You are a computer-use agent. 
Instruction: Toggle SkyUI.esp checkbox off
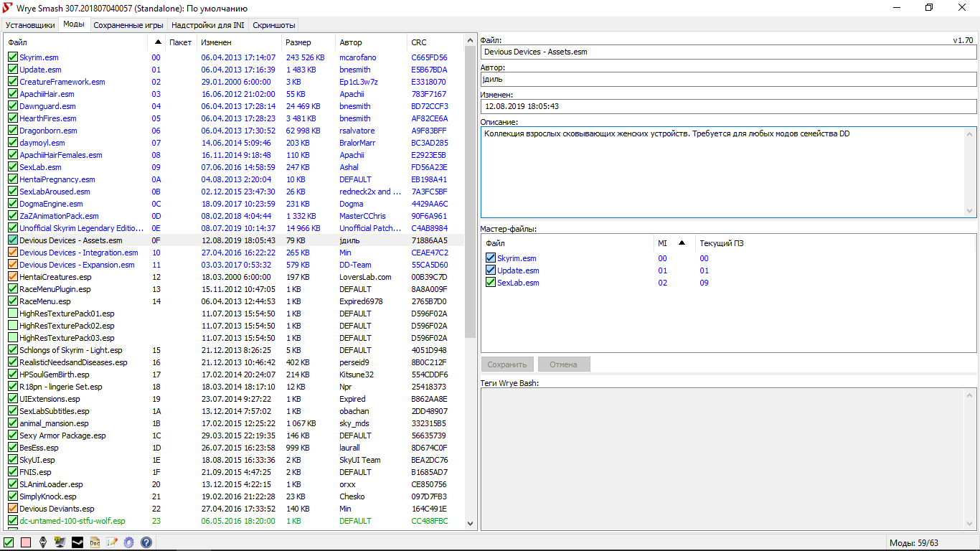pyautogui.click(x=13, y=460)
